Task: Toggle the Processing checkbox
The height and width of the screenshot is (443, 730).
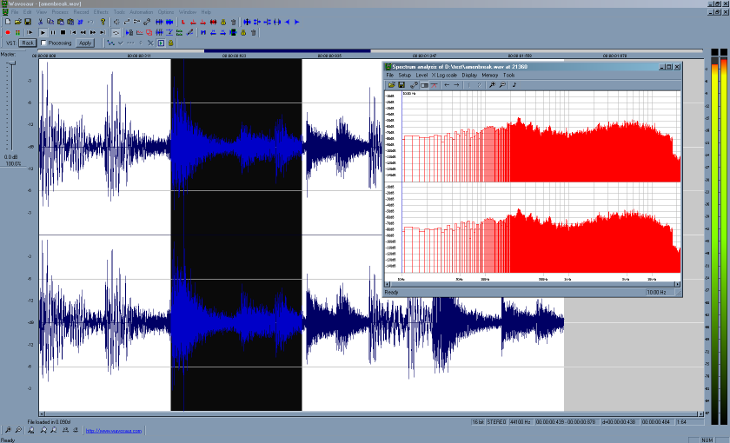Action: click(x=43, y=43)
